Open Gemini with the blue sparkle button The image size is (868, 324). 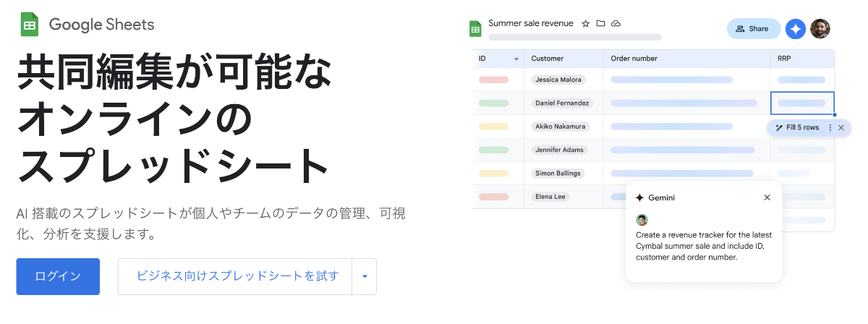click(x=796, y=28)
